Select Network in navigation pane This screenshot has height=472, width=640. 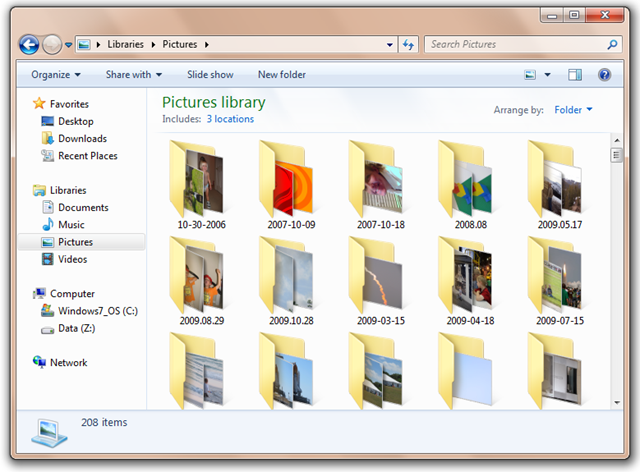(x=68, y=363)
